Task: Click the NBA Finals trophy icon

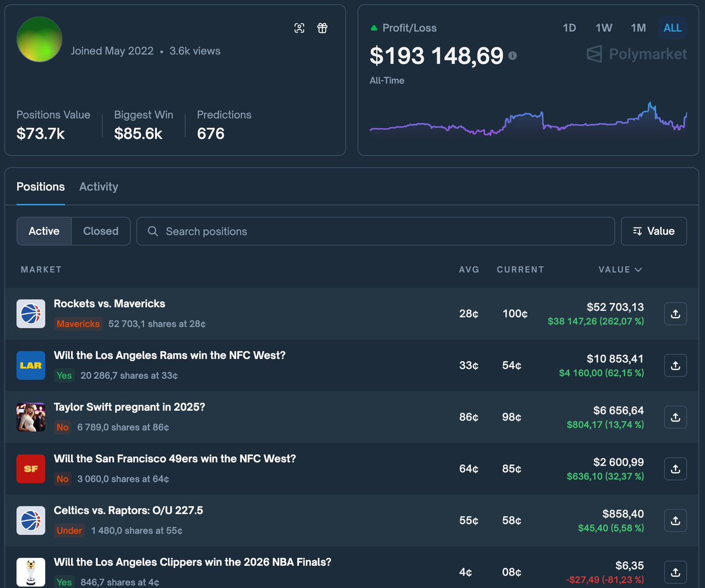Action: click(31, 572)
